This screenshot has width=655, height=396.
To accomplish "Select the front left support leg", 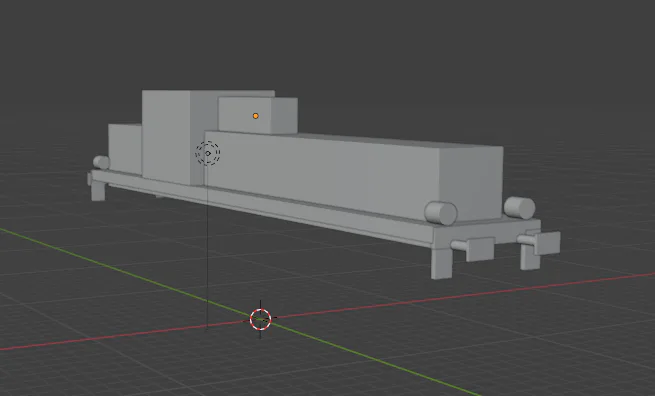I will (x=442, y=264).
